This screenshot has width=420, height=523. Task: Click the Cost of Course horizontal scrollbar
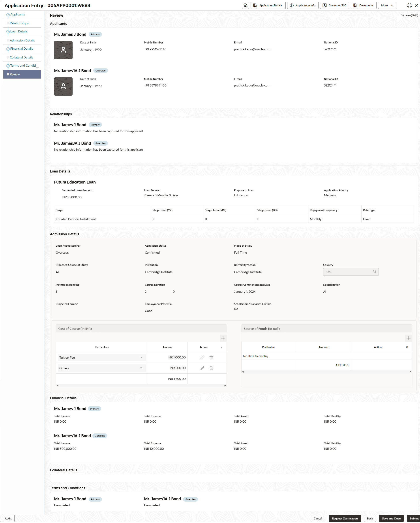coord(141,385)
